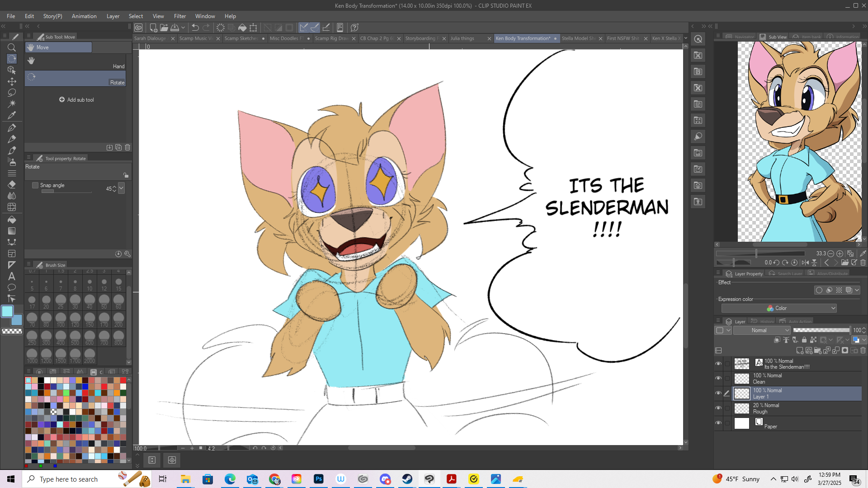Click the Undo arrow in command bar
Image resolution: width=868 pixels, height=488 pixels.
195,28
